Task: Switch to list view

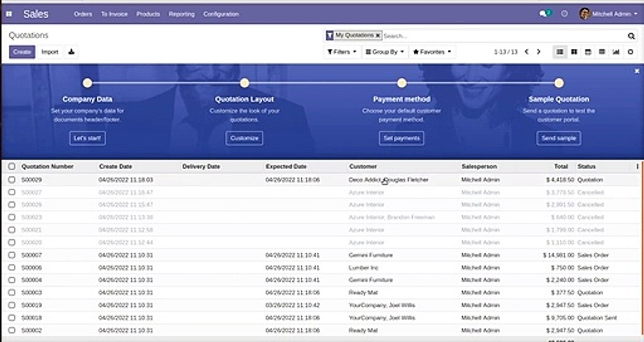Action: point(560,52)
